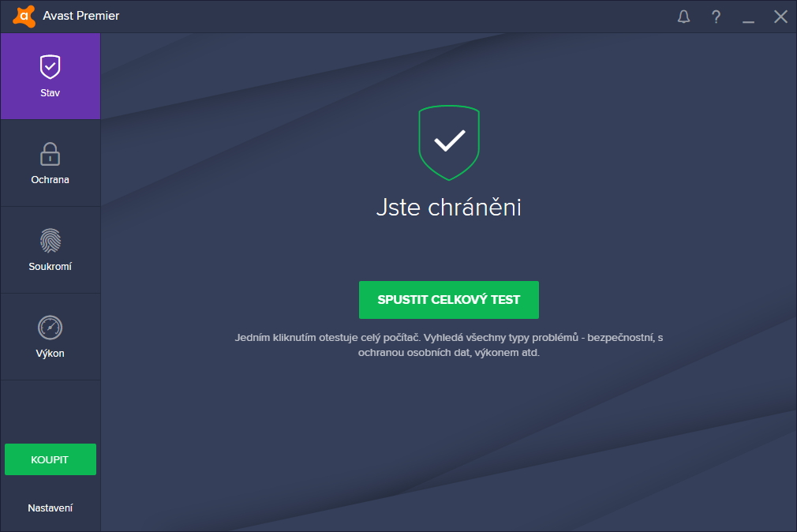Image resolution: width=797 pixels, height=532 pixels.
Task: Click the scan description text below button
Action: point(449,345)
